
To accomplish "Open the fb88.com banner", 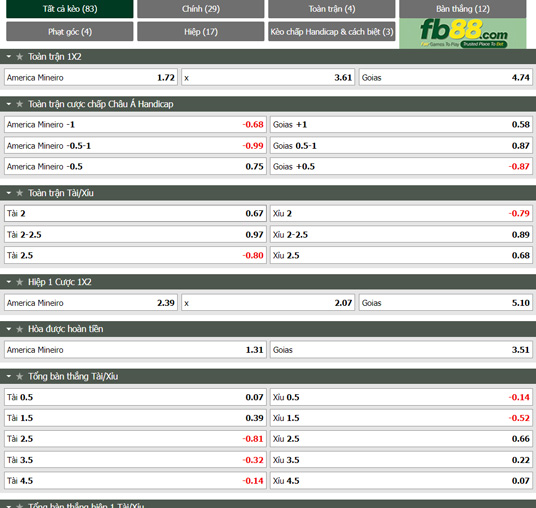I will (463, 34).
